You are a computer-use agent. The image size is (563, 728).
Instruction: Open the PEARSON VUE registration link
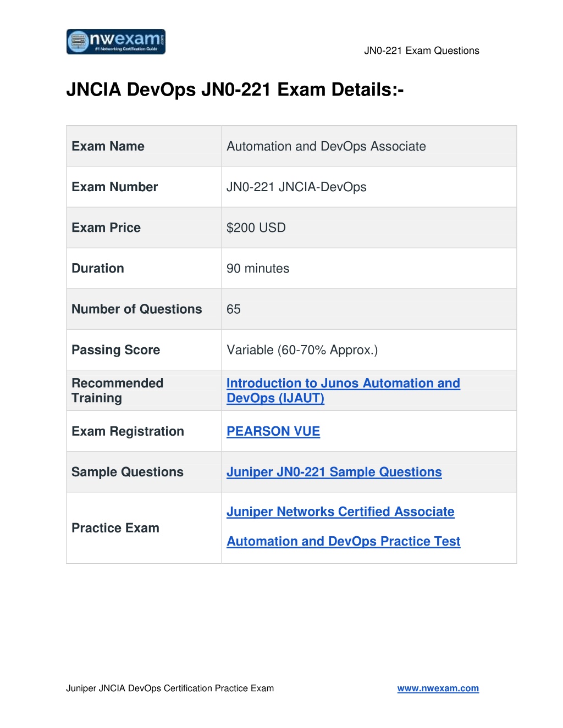point(273,431)
